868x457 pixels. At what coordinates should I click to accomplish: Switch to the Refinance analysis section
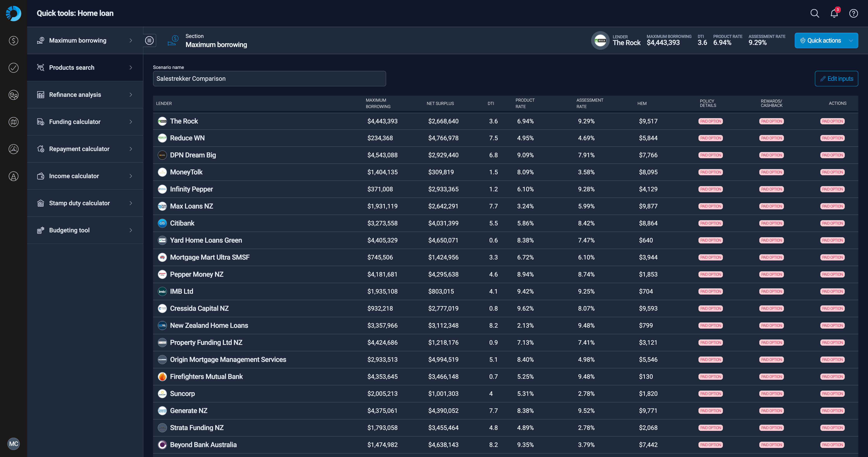coord(85,95)
